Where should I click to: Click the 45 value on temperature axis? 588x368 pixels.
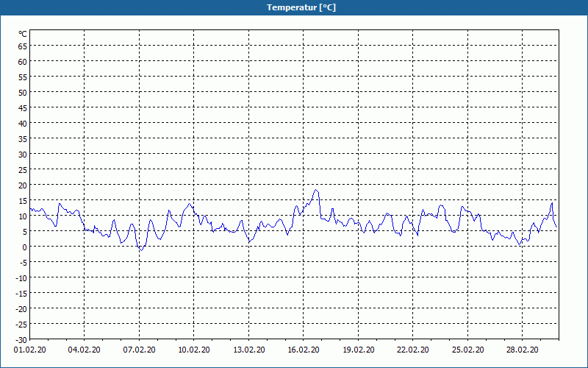pos(23,108)
